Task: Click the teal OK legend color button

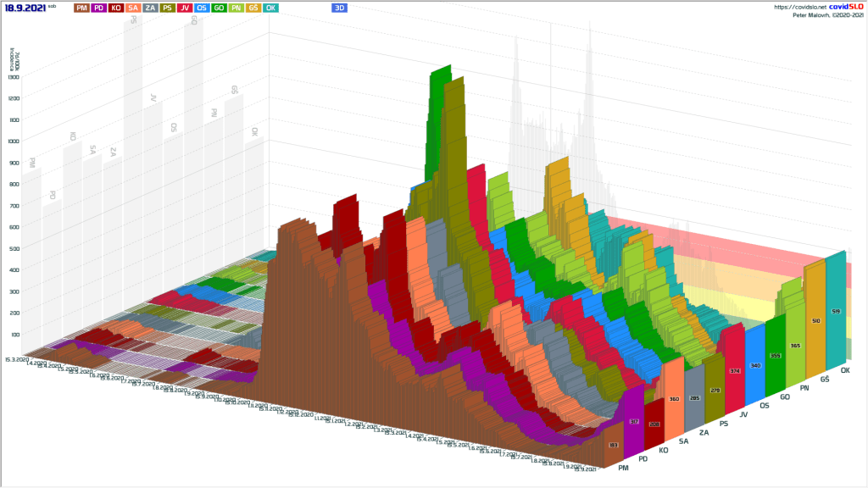Action: [270, 8]
